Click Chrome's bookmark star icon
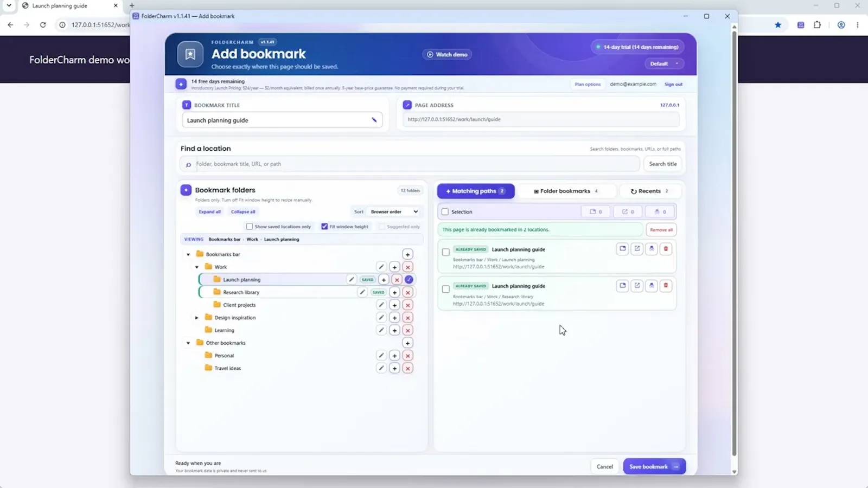Image resolution: width=868 pixels, height=488 pixels. (778, 25)
